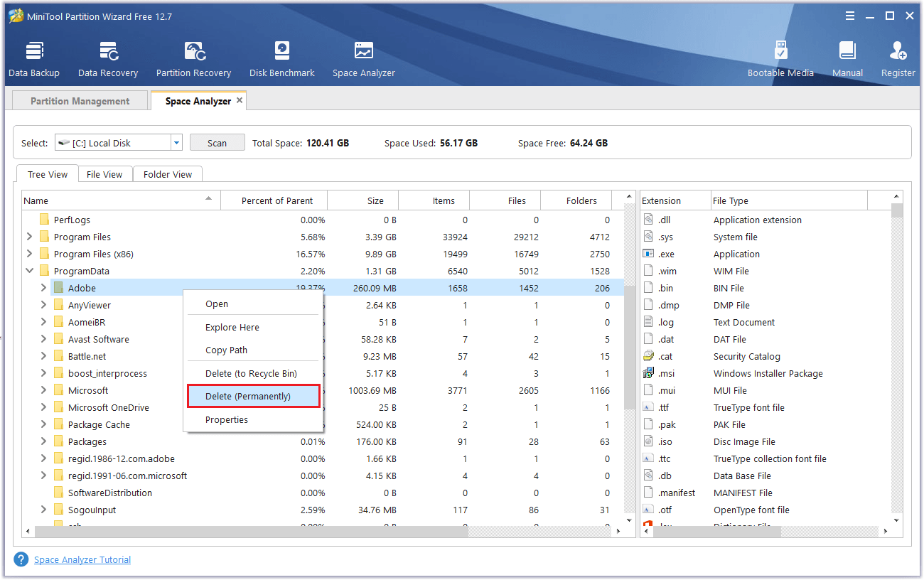Click the tree horizontal scrollbar thumb
The image size is (924, 580).
pos(251,532)
